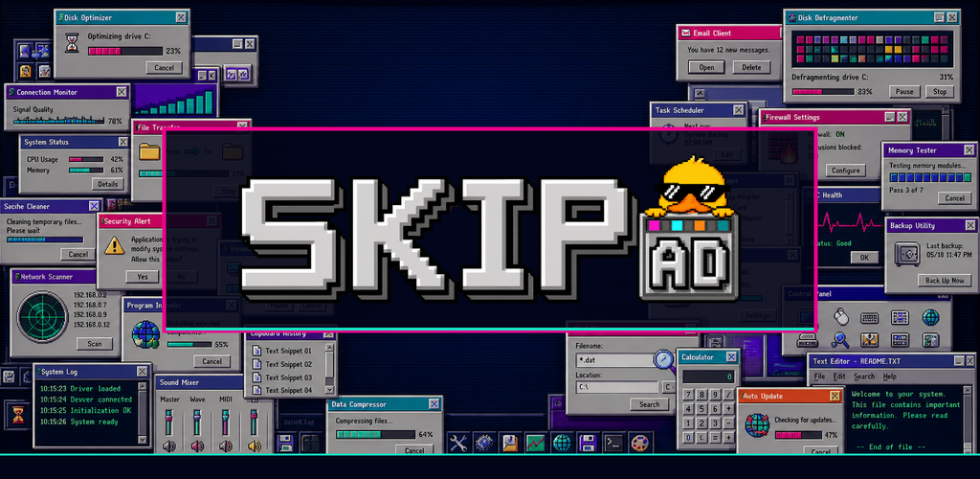
Task: Click the globe icon in Auto Update
Action: click(757, 425)
